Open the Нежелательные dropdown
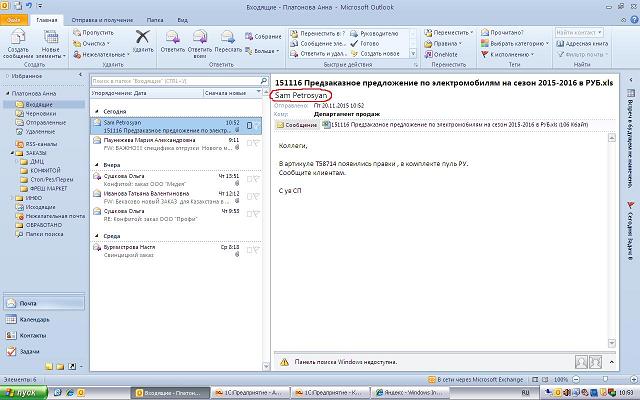Viewport: 640px width, 400px height. [102, 54]
